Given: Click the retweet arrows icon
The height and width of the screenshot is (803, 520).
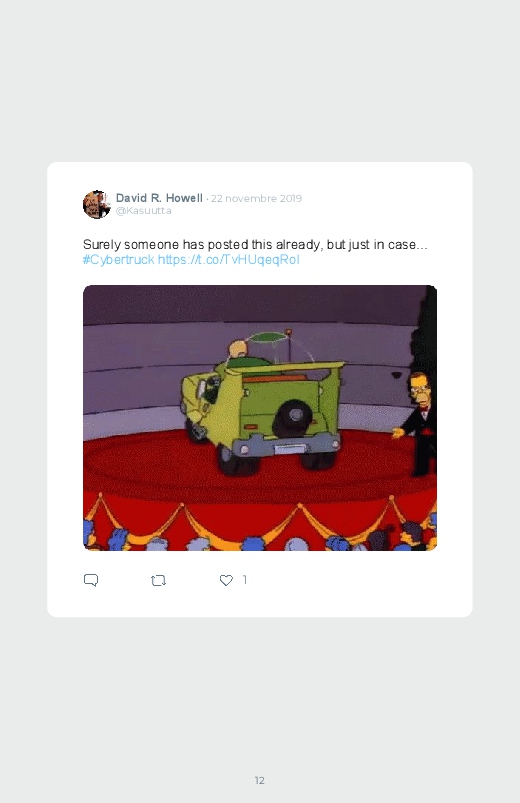Looking at the screenshot, I should (x=158, y=580).
